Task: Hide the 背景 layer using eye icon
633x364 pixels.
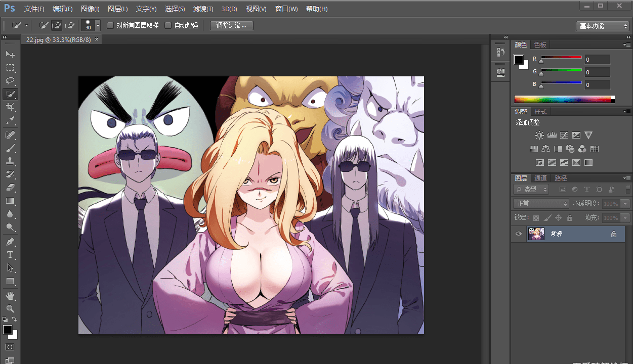Action: pos(518,234)
